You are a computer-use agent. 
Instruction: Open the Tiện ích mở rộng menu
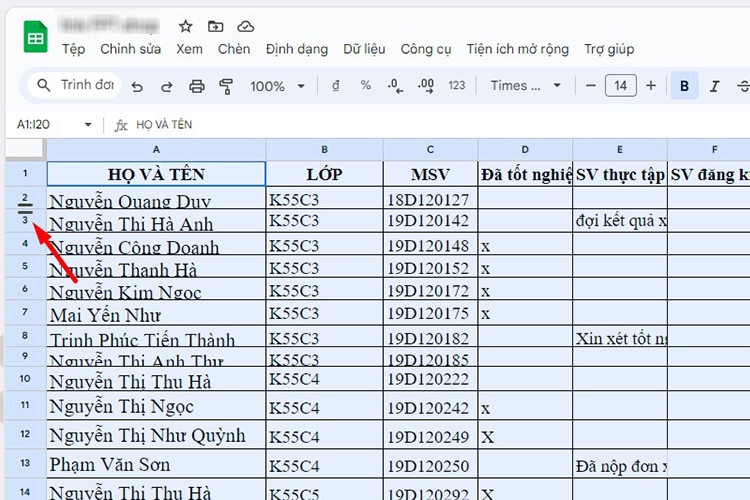coord(518,49)
